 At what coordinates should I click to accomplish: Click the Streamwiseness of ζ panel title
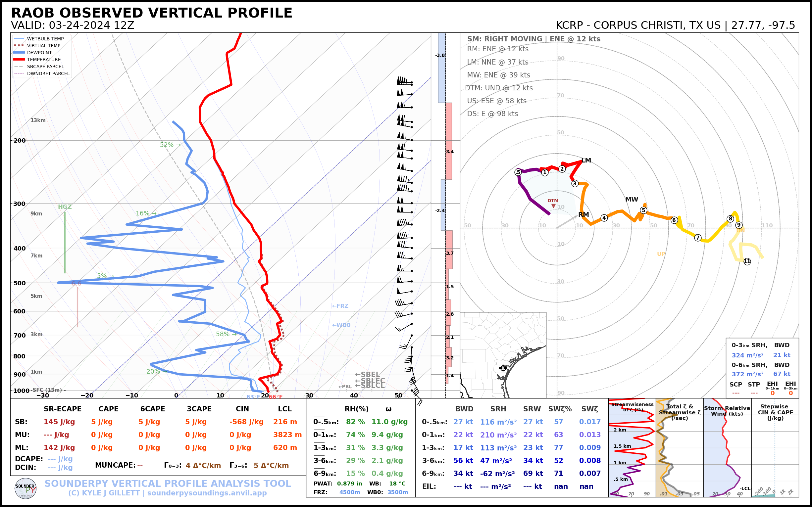coord(632,407)
